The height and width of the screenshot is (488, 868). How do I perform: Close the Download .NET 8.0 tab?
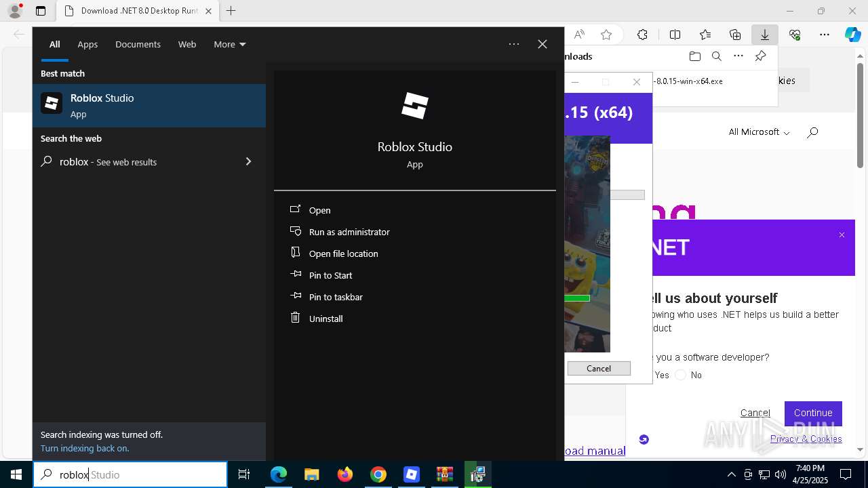pos(208,11)
